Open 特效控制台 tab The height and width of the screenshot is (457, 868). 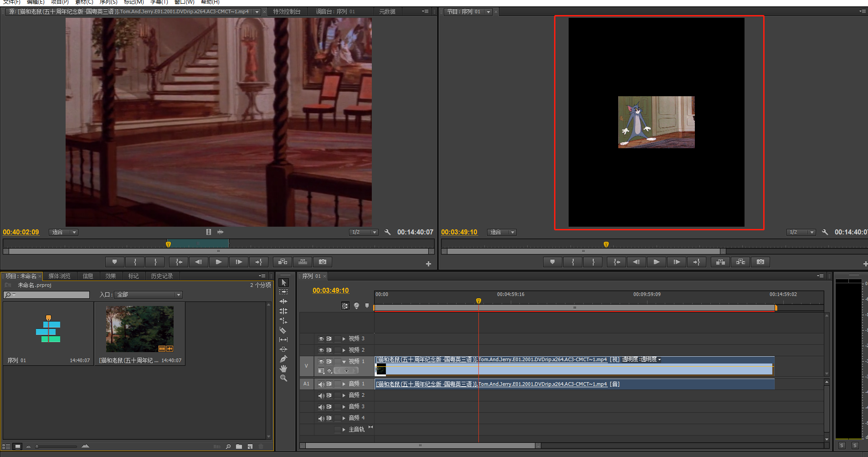pos(287,11)
